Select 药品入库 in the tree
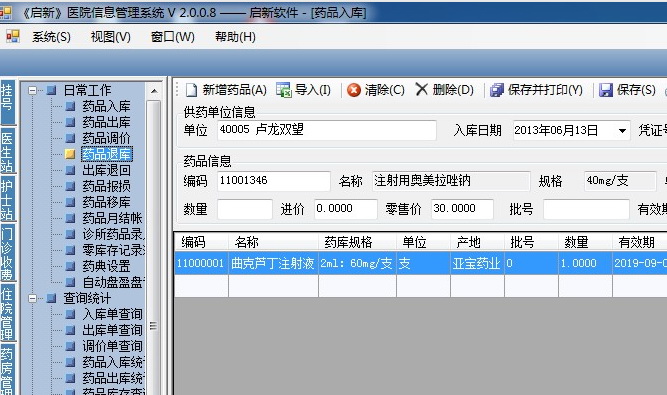Screen dimensions: 667x395 point(106,106)
